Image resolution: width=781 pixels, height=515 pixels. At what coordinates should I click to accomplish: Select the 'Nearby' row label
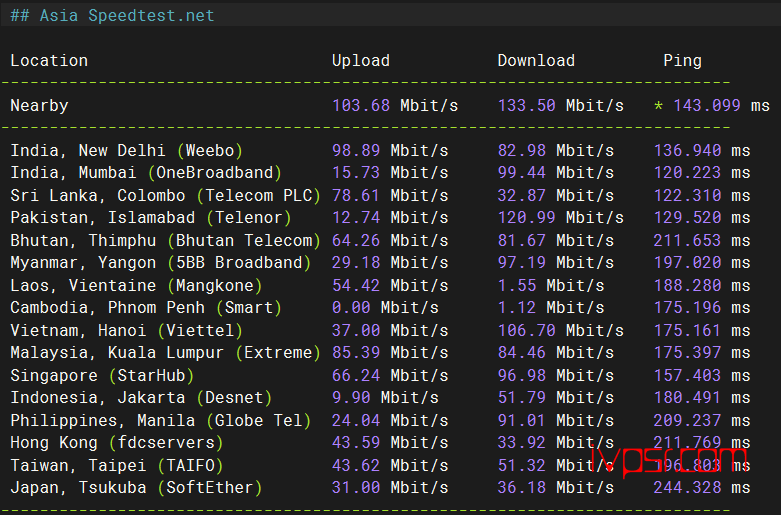tap(39, 106)
